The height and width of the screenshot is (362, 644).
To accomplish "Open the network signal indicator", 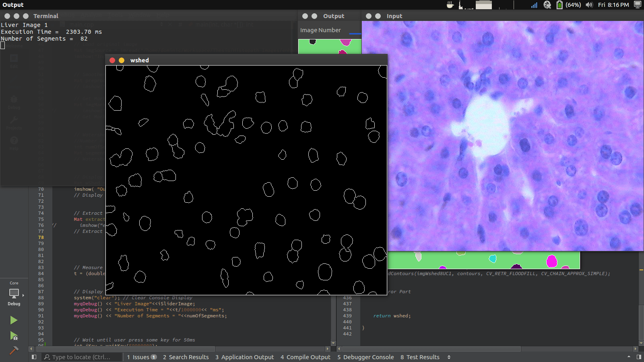I will [534, 5].
